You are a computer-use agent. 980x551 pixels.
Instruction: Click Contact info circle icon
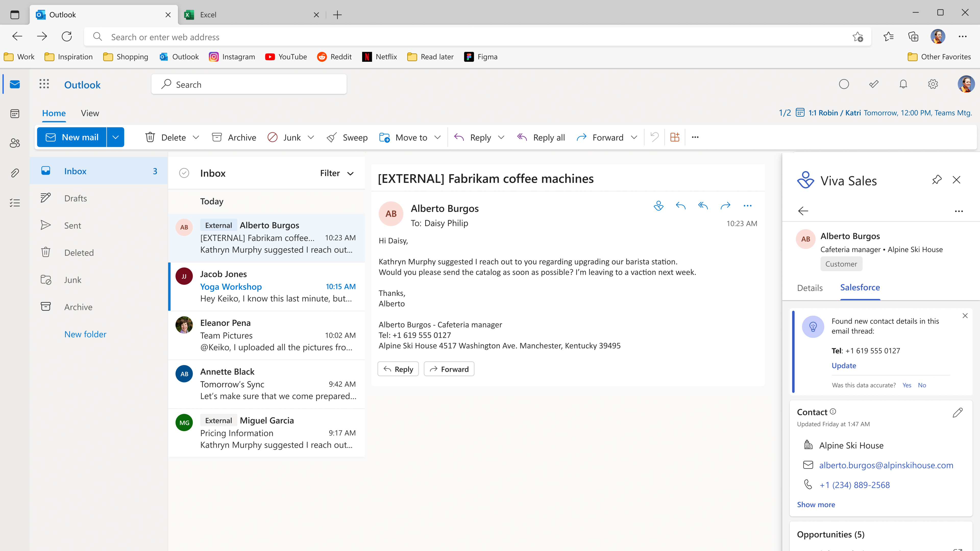pos(833,411)
